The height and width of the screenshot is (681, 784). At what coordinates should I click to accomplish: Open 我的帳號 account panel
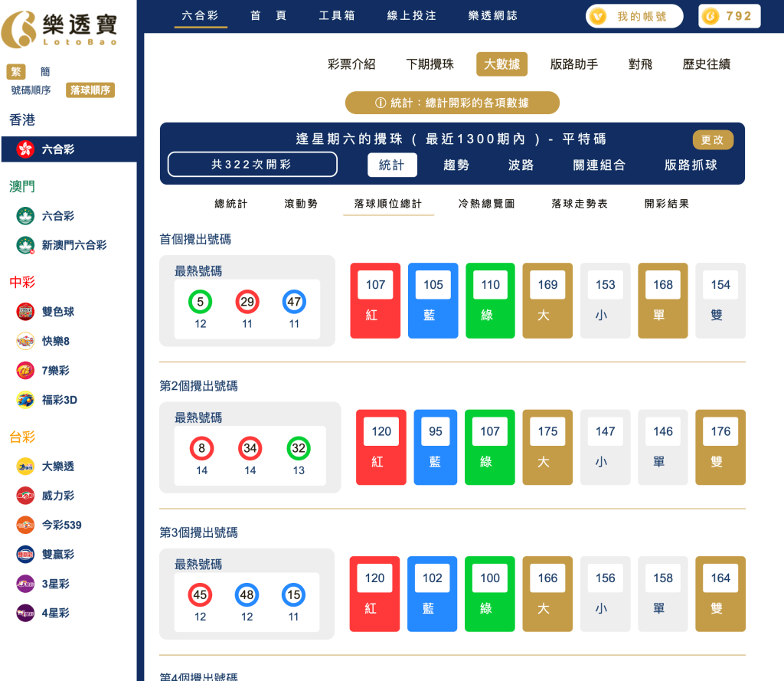pos(634,15)
